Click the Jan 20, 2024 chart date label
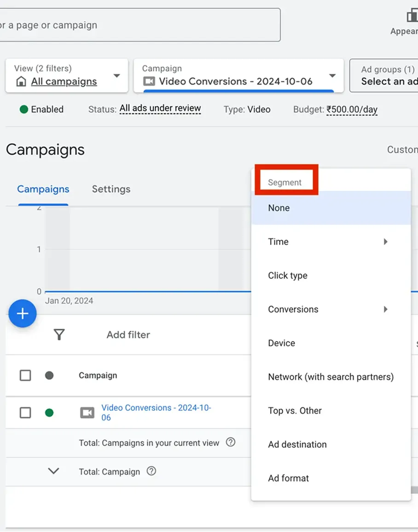This screenshot has height=532, width=418. click(x=69, y=301)
